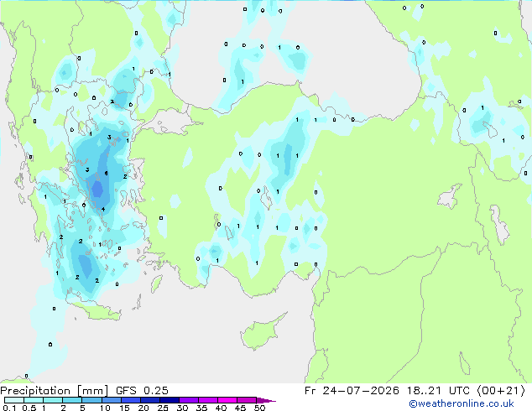Click the 0.5–1 mm legend color swatch
Viewport: 532px width, 411px height.
[34, 400]
